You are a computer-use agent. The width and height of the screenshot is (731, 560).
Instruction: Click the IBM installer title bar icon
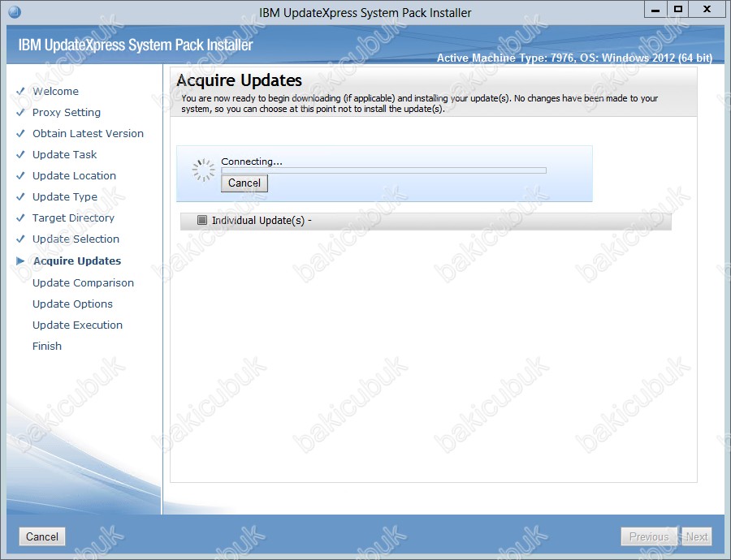(x=15, y=12)
